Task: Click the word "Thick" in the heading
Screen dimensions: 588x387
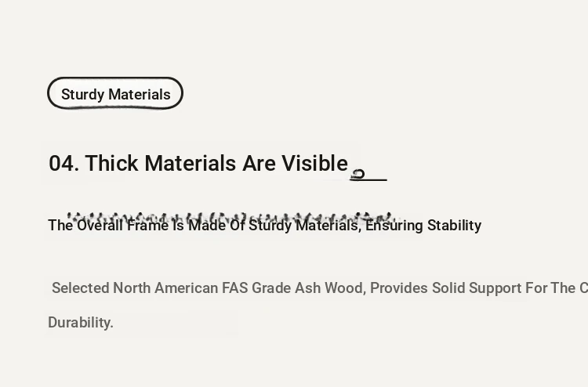Action: click(x=111, y=164)
